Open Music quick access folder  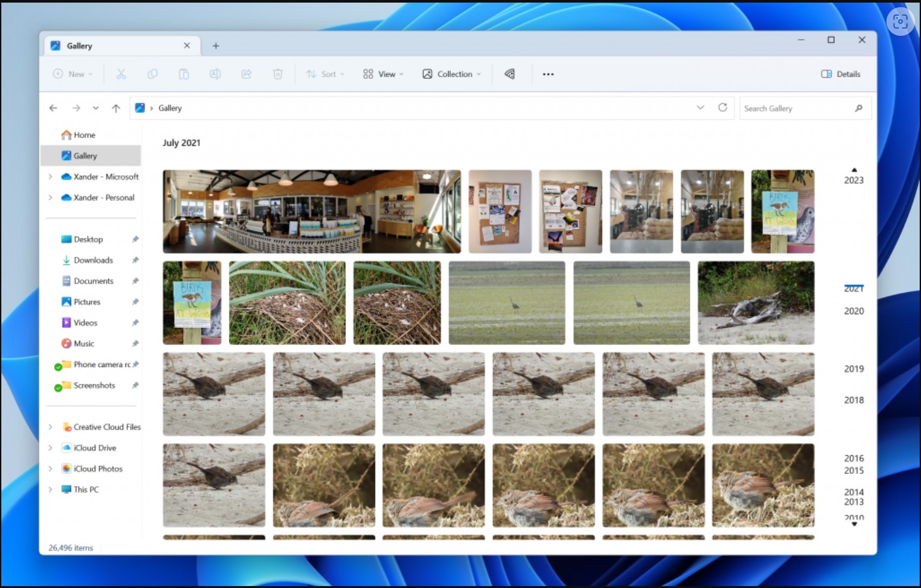[x=78, y=344]
